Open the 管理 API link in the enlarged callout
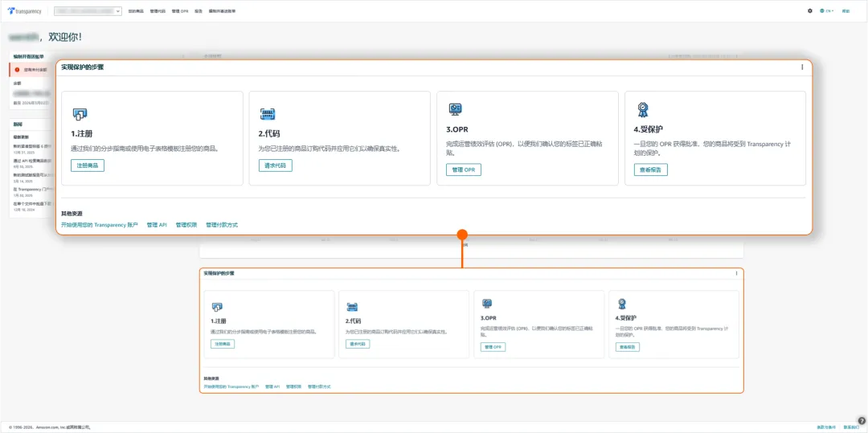Image resolution: width=868 pixels, height=433 pixels. point(157,225)
